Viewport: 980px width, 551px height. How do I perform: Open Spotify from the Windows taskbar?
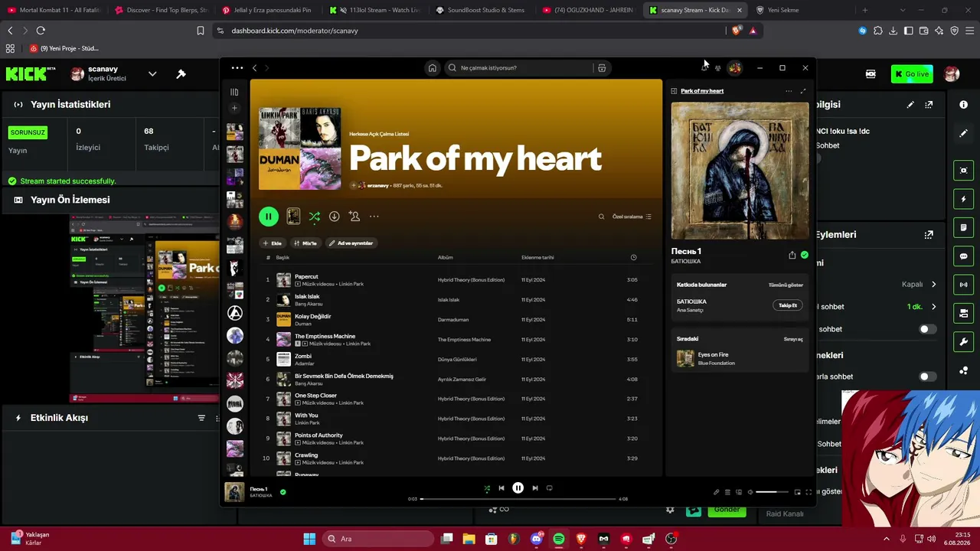[x=559, y=539]
